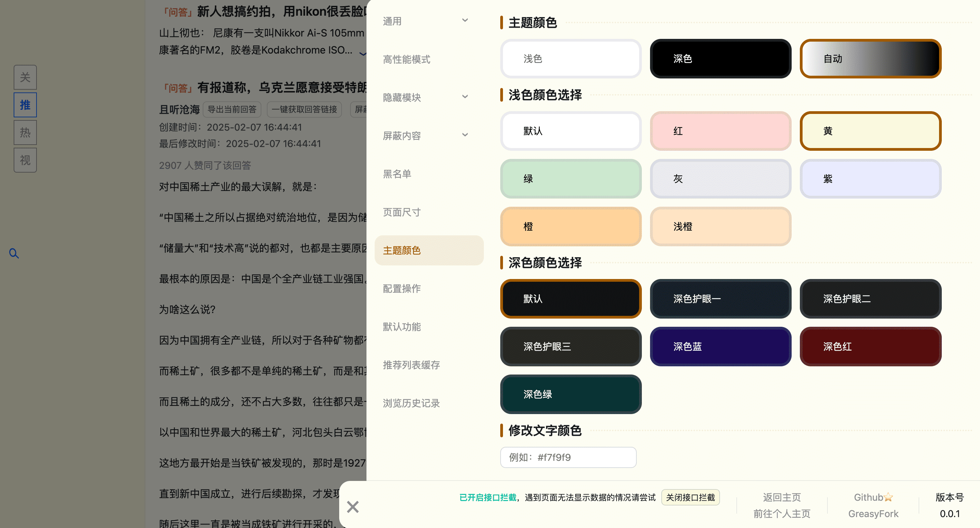Select the 浅色 theme option
The image size is (980, 528).
pos(570,59)
